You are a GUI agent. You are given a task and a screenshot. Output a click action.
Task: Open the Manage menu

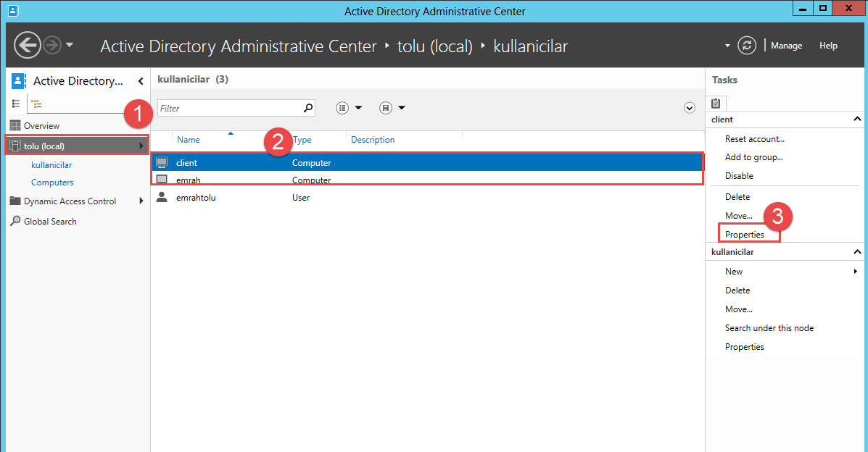tap(786, 46)
